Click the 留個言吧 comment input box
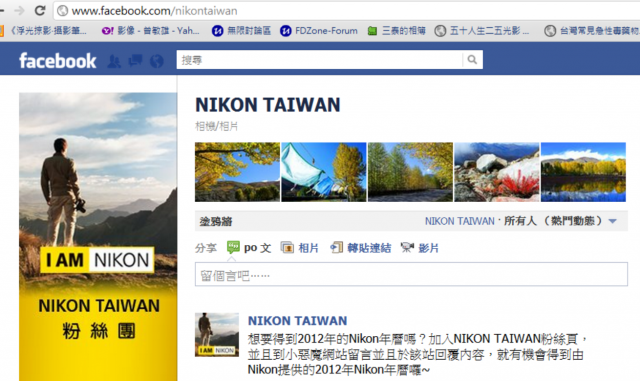640x381 pixels. point(411,274)
